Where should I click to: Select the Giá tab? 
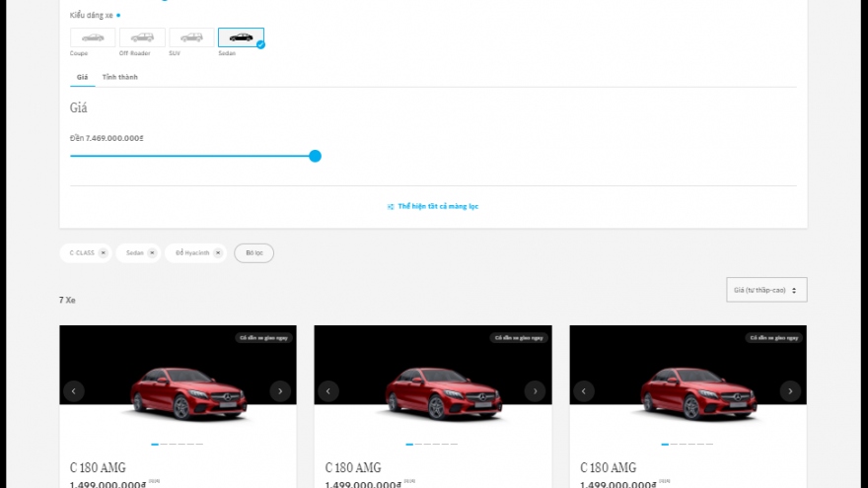coord(82,77)
